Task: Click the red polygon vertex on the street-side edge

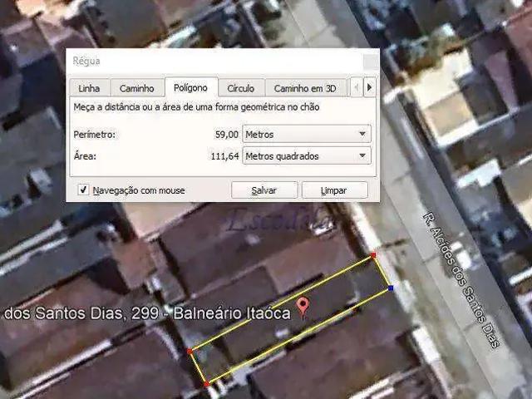Action: coord(373,255)
